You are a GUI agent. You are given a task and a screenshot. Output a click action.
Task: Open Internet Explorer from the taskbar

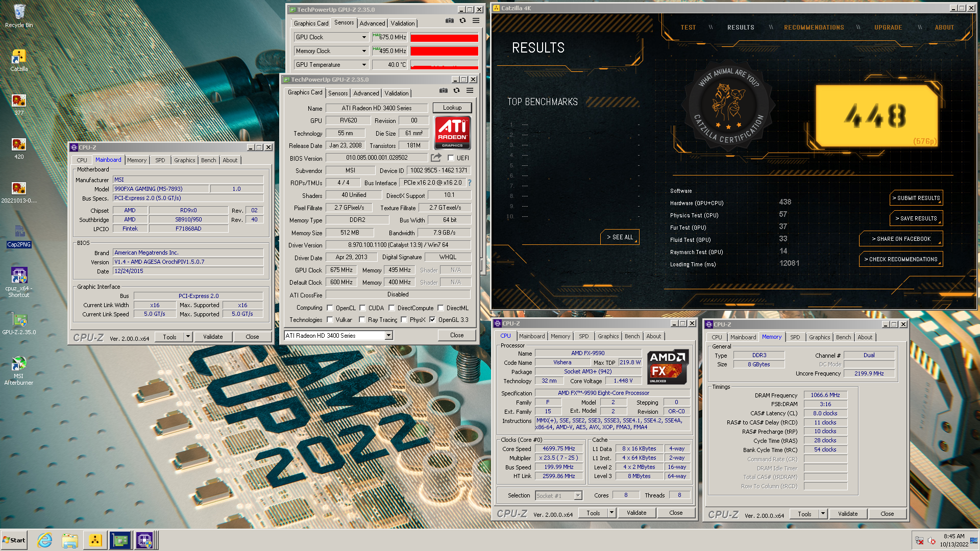45,540
